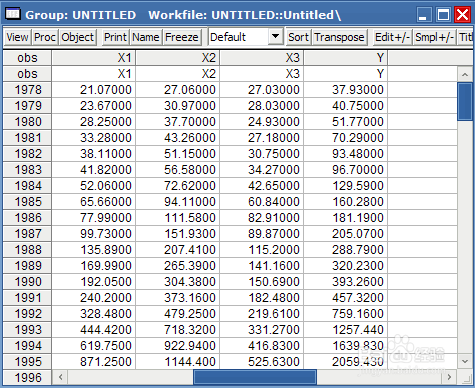The height and width of the screenshot is (388, 475).
Task: Expand the Default display dropdown arrow
Action: tap(275, 36)
